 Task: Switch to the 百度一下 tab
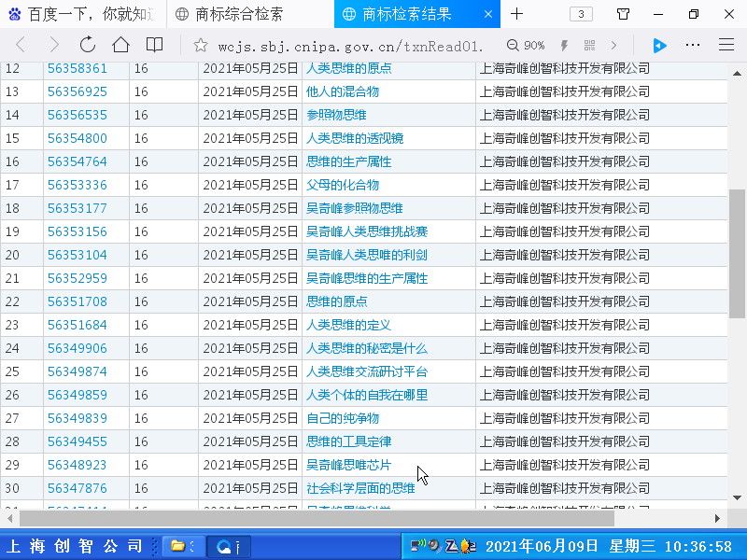[82, 14]
